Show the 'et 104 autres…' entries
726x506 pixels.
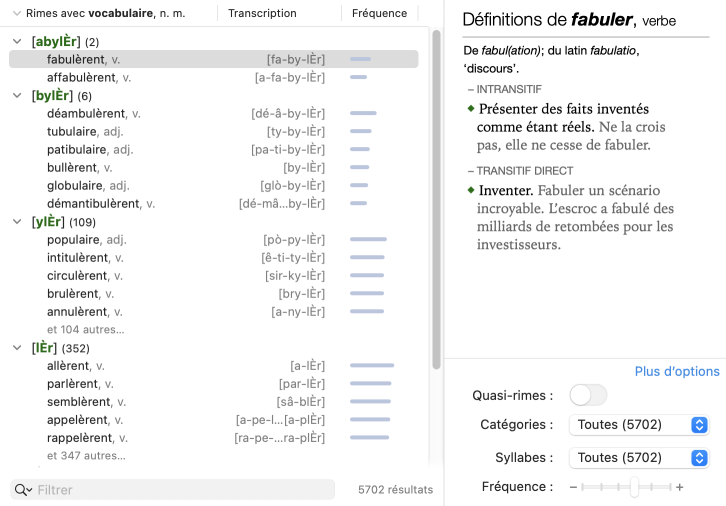point(86,330)
